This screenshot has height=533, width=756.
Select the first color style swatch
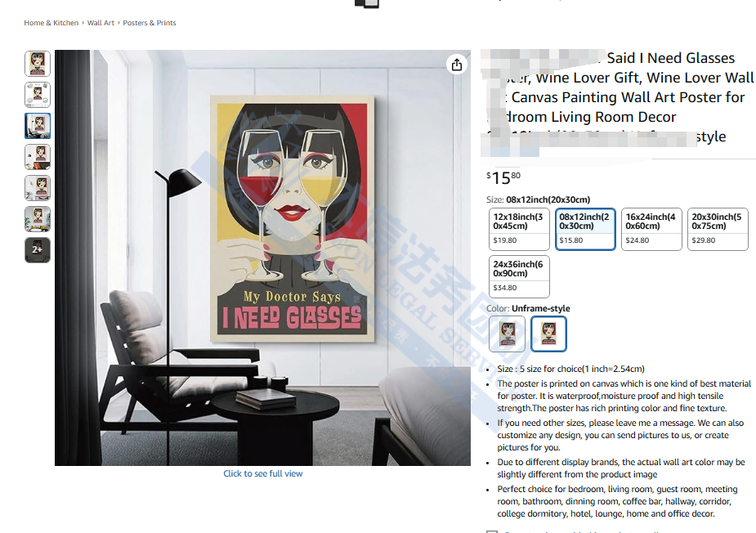pos(508,334)
